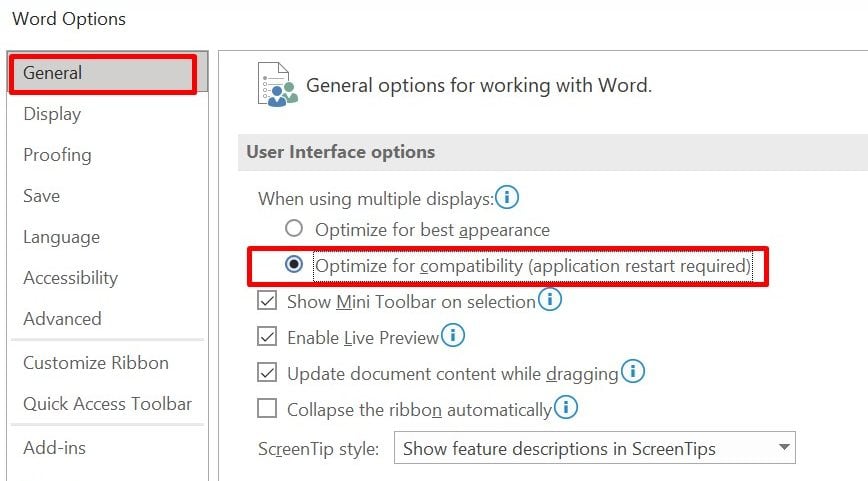The height and width of the screenshot is (481, 868).
Task: Click info icon next to Enable Live Preview
Action: point(453,335)
